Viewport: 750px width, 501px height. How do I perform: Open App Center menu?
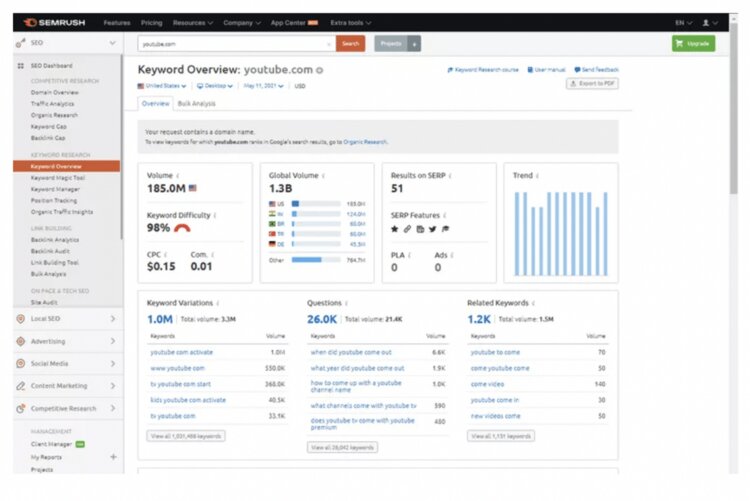294,22
